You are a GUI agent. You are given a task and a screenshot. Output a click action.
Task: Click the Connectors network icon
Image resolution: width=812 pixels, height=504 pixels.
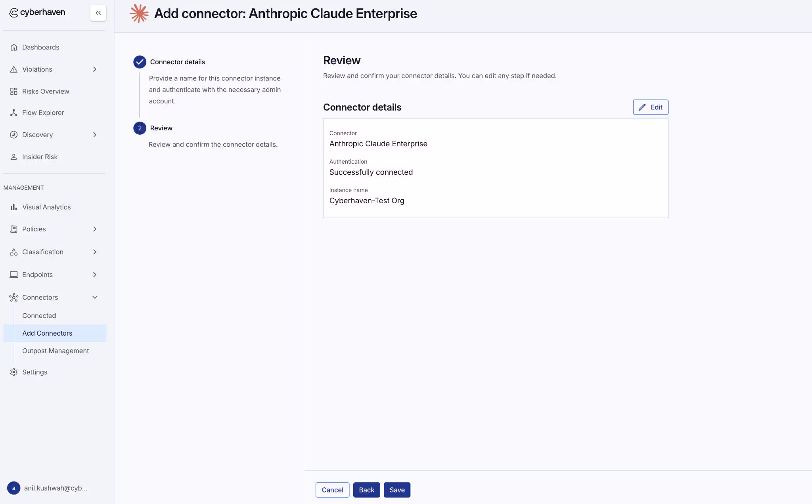14,297
